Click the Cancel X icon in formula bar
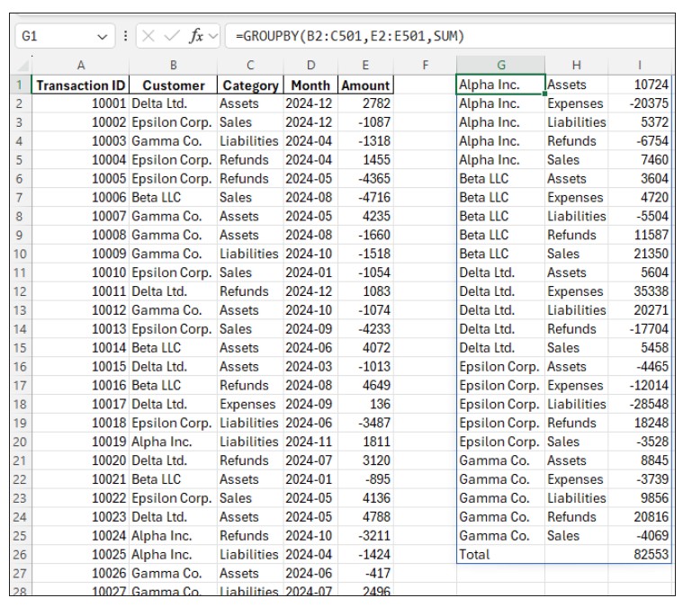The width and height of the screenshot is (683, 616). (148, 36)
